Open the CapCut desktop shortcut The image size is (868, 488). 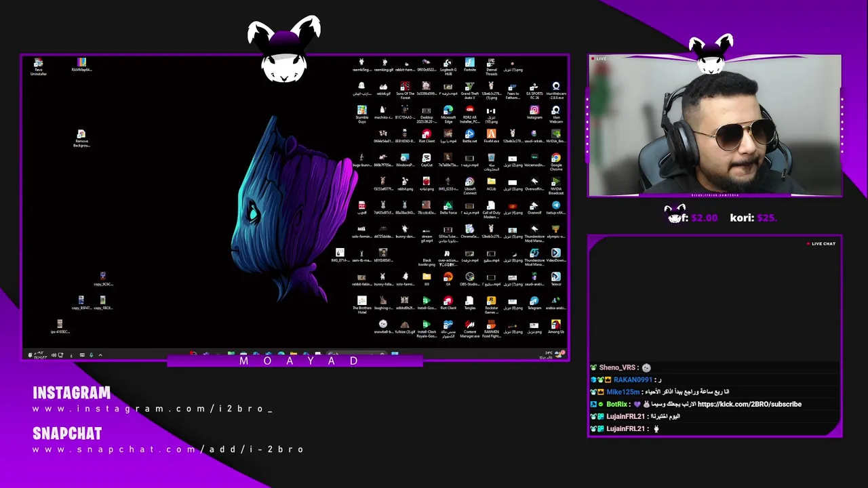click(427, 161)
